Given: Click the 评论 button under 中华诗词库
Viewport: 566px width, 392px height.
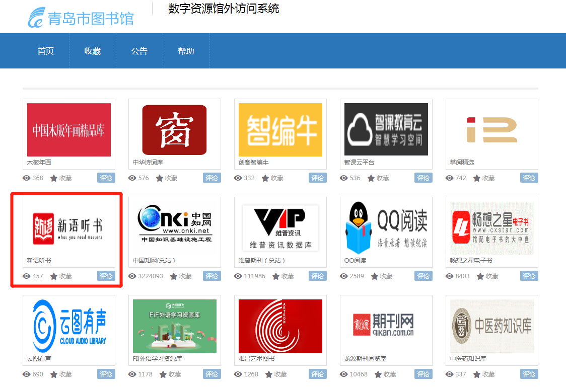Looking at the screenshot, I should tap(212, 178).
